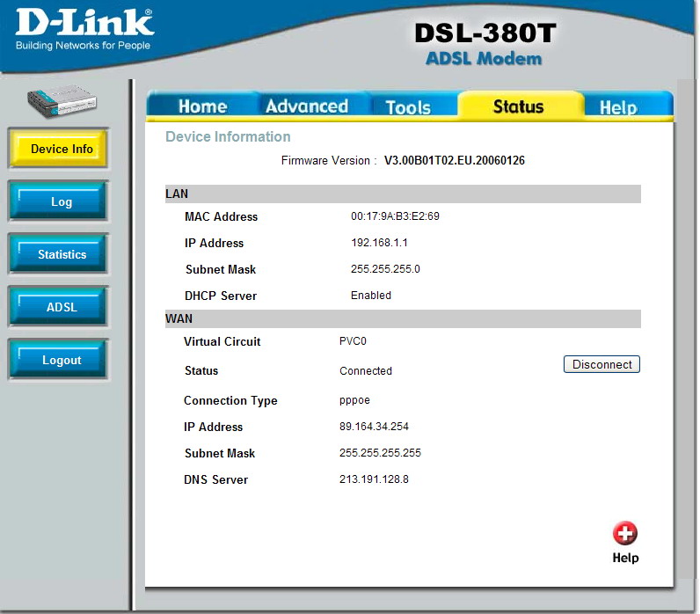
Task: Click DNS server value 213.191.128.8
Action: point(374,479)
